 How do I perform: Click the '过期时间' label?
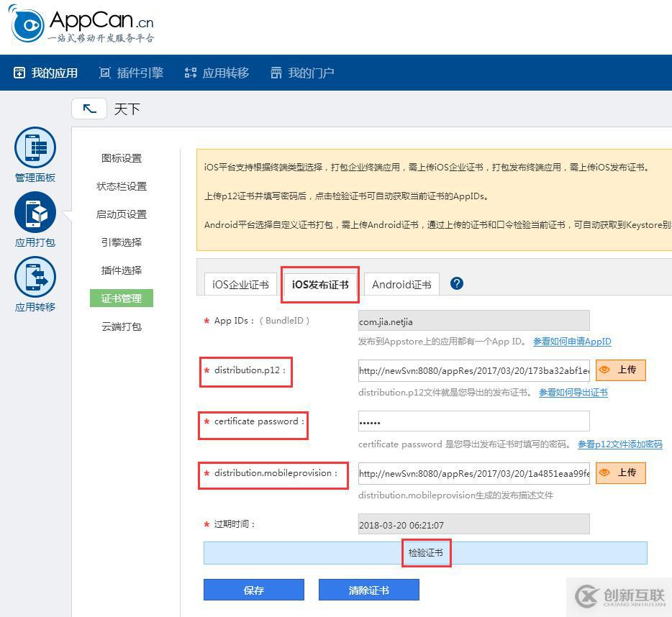(234, 524)
